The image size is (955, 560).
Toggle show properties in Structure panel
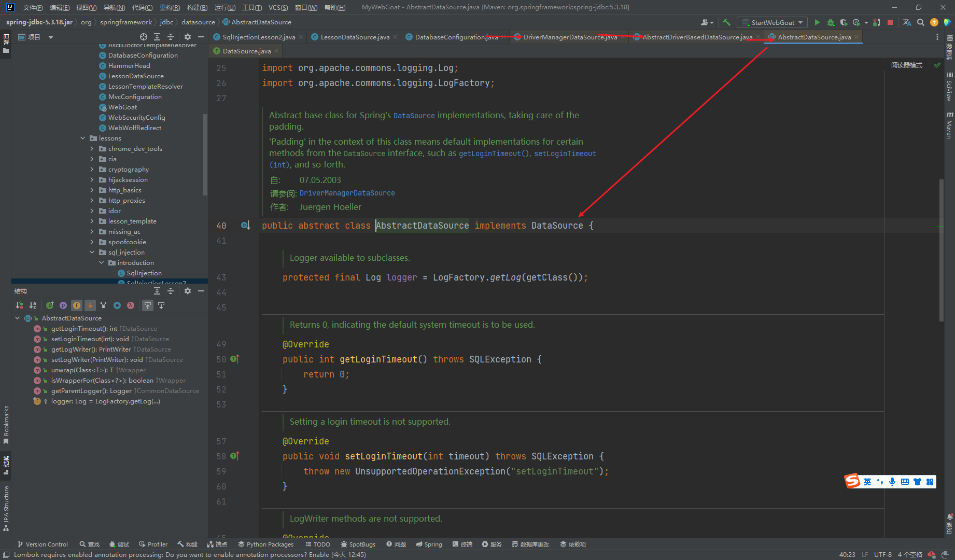pos(63,305)
